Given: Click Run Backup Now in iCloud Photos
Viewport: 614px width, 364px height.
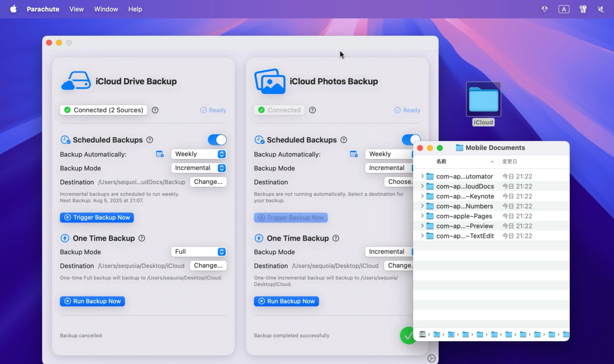Looking at the screenshot, I should [286, 302].
